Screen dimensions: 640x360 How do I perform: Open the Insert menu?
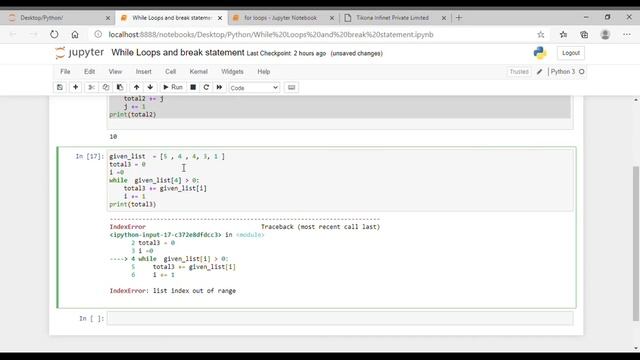click(x=144, y=71)
